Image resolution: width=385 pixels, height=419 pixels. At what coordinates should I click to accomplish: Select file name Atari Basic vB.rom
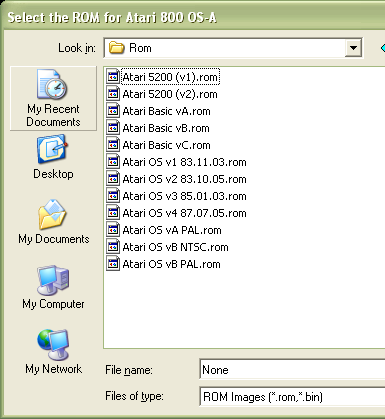pos(166,128)
